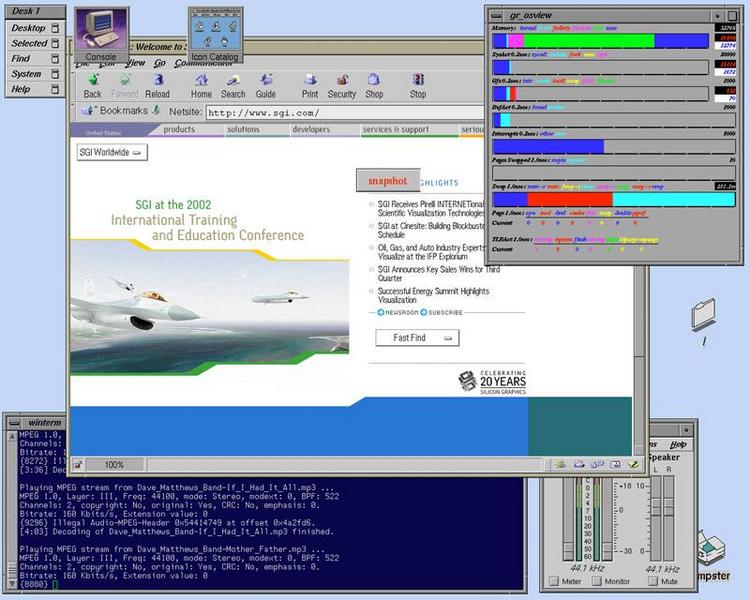Click the Shop toolbar icon

pyautogui.click(x=374, y=80)
